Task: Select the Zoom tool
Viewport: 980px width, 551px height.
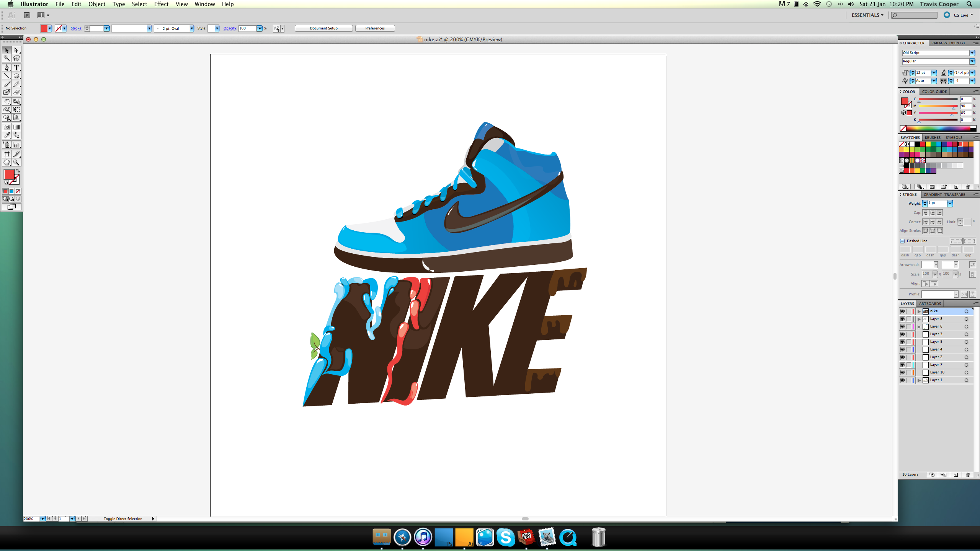Action: pos(16,162)
